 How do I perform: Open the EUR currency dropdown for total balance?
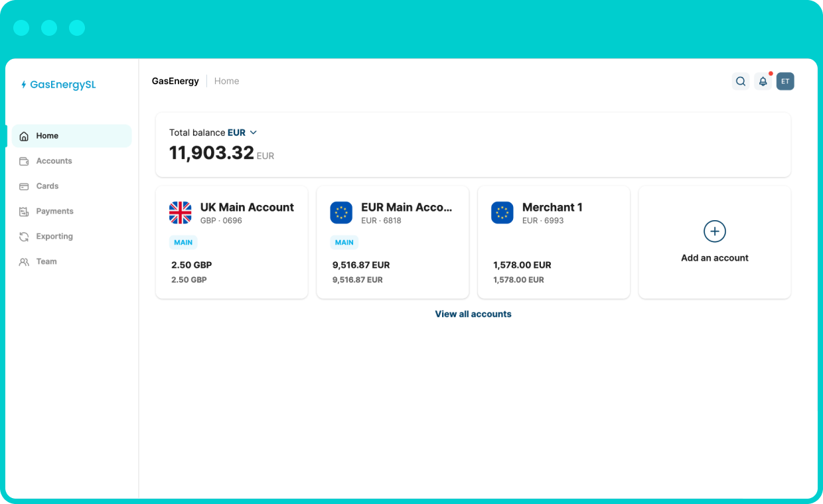point(242,133)
